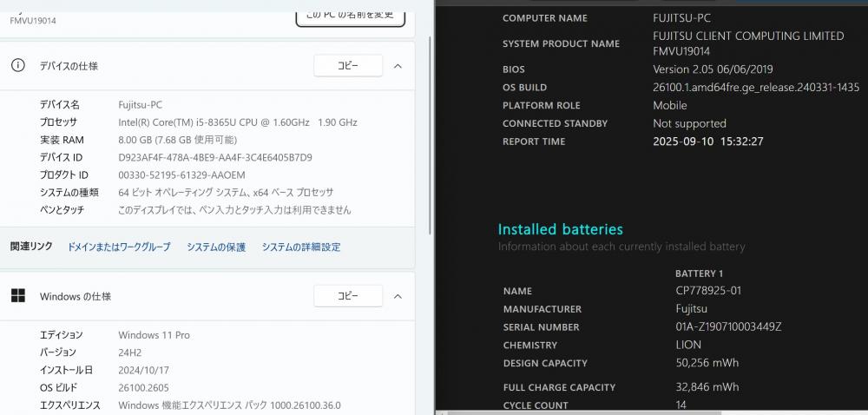
Task: Select report time 2025-09-10 15:32:27
Action: (x=708, y=142)
